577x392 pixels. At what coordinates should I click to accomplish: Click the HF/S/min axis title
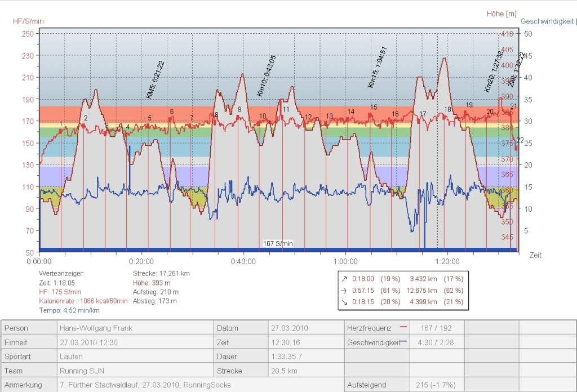click(28, 21)
